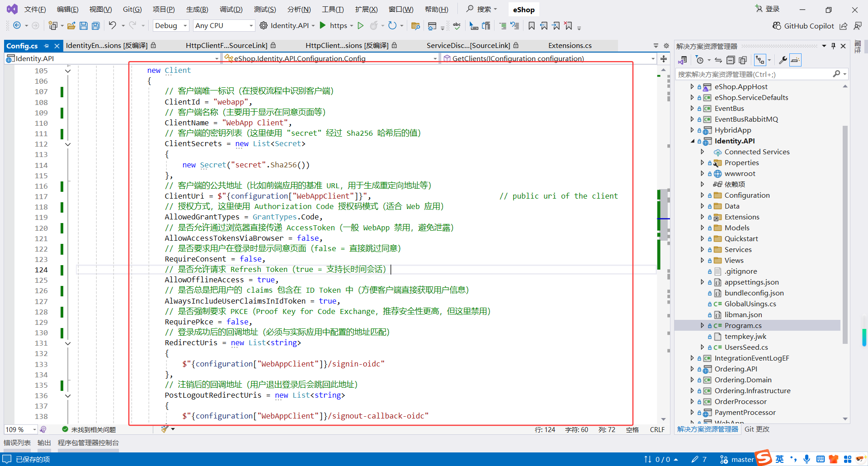Open GitHub Copilot from the title bar
868x466 pixels.
click(x=803, y=26)
